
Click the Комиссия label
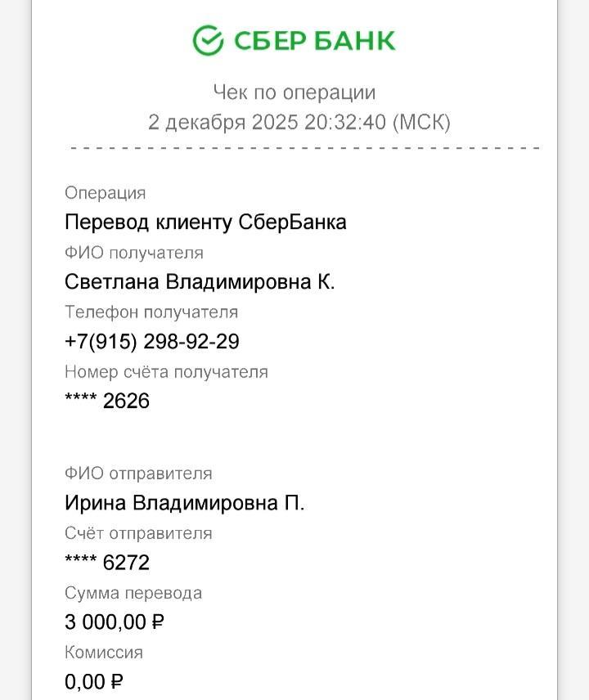(104, 653)
